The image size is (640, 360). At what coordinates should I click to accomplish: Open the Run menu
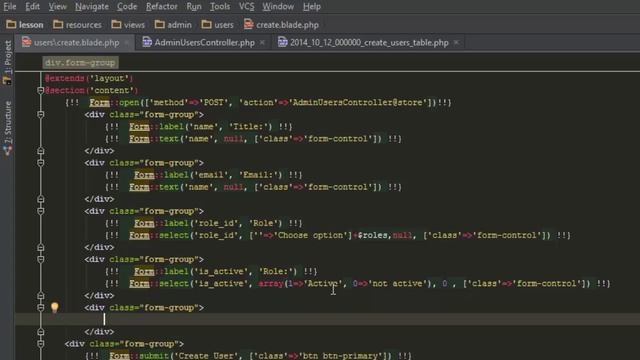click(x=194, y=7)
